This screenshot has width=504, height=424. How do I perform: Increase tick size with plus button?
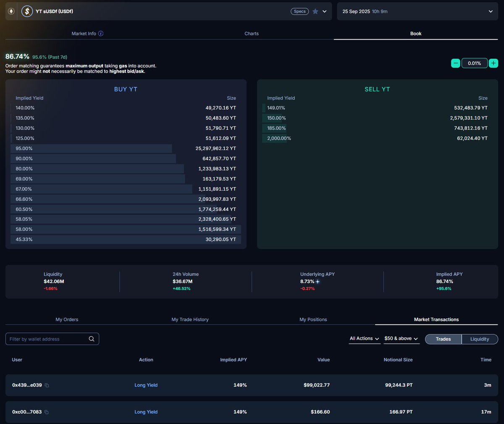click(x=493, y=63)
